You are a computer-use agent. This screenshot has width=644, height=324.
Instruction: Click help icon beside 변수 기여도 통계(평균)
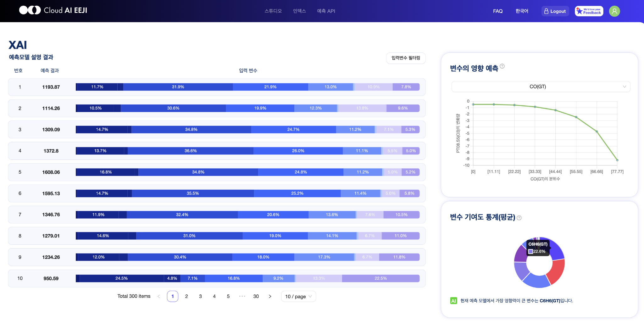click(x=519, y=218)
